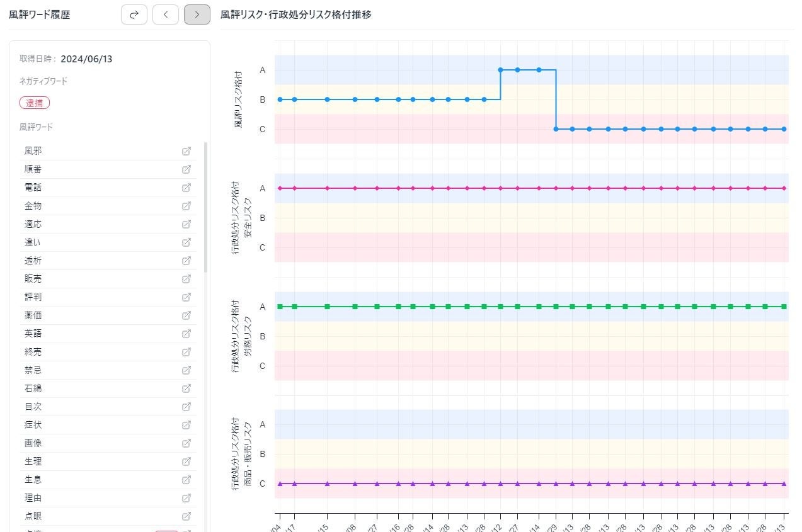Open external link icon for 生息

pos(186,480)
